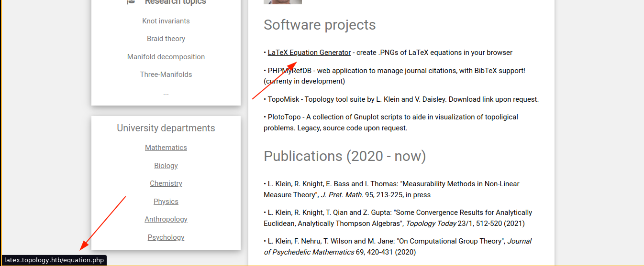Image resolution: width=644 pixels, height=266 pixels.
Task: Click the University departments card title
Action: pyautogui.click(x=166, y=128)
